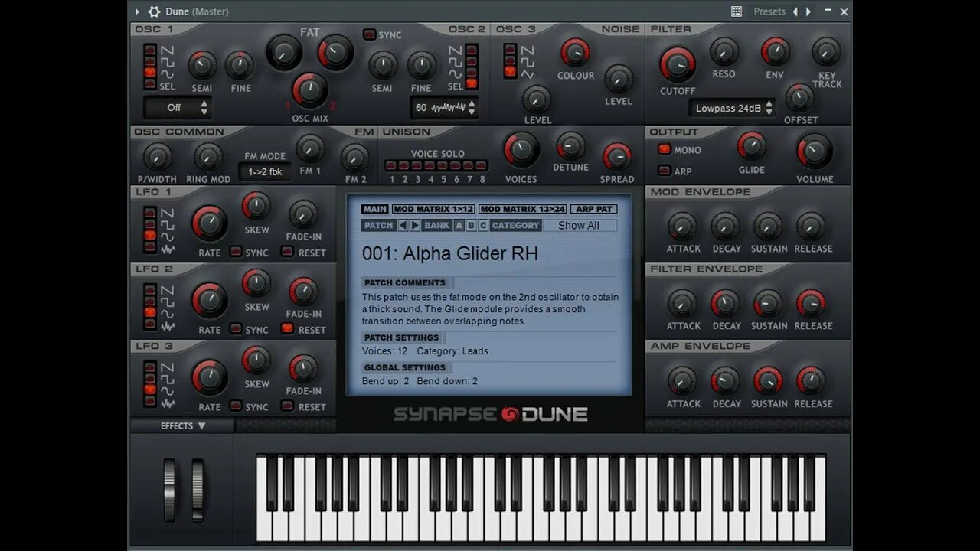
Task: Select LFO 2 sawtooth waveform
Action: point(150,290)
